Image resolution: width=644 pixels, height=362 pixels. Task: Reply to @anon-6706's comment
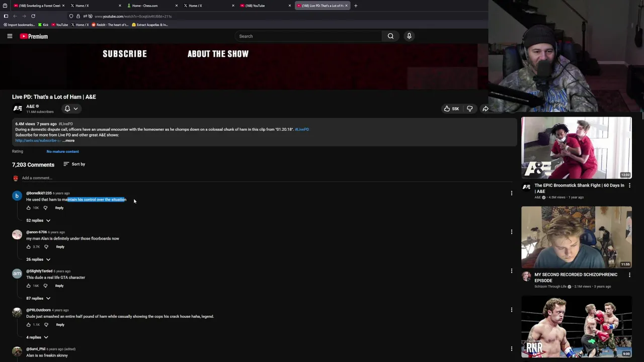click(x=60, y=247)
